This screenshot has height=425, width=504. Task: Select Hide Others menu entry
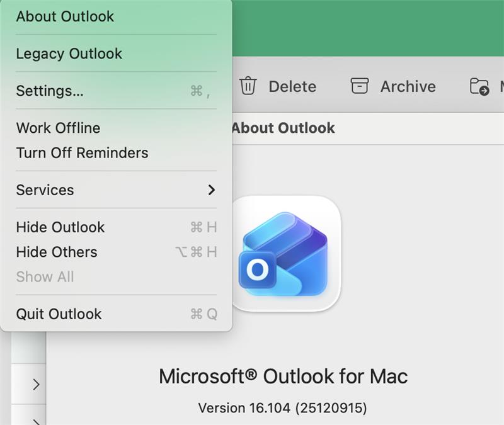point(116,252)
